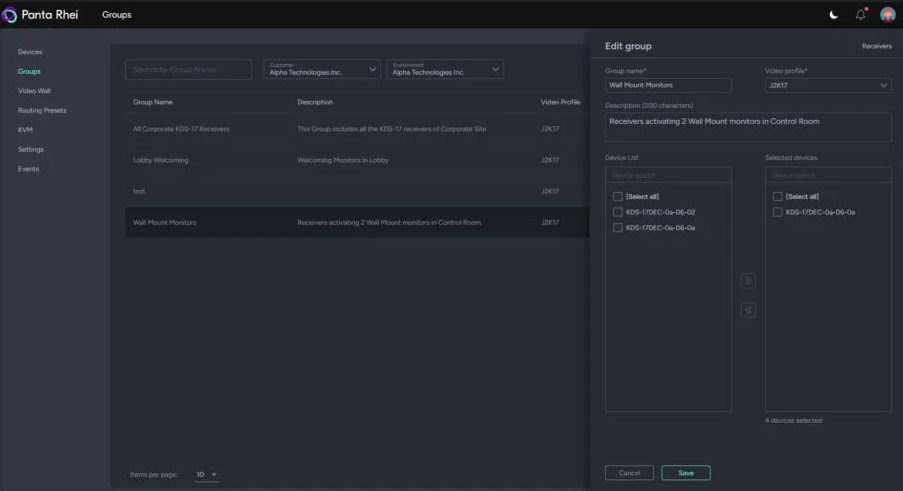Cancel editing the group
The height and width of the screenshot is (491, 903).
tap(629, 473)
